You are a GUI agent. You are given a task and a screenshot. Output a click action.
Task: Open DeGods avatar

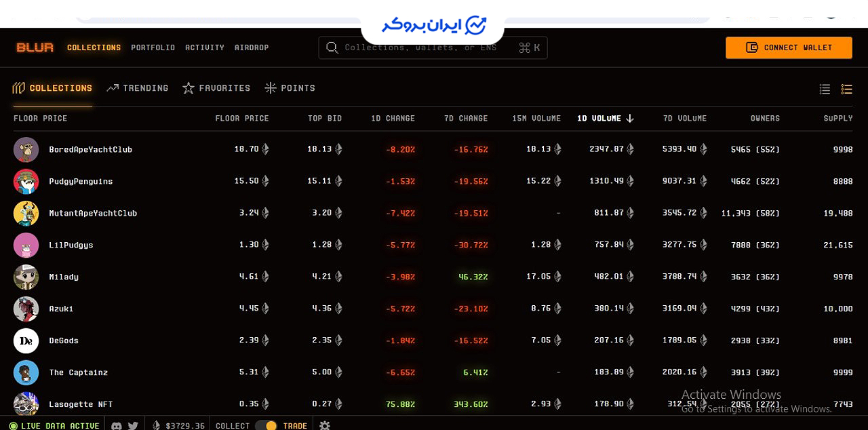pos(26,340)
